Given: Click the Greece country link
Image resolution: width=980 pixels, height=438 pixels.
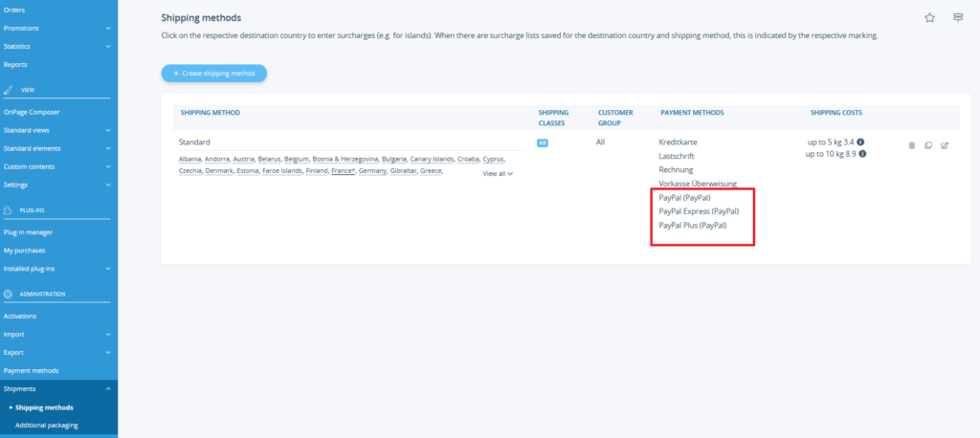Looking at the screenshot, I should pyautogui.click(x=432, y=170).
